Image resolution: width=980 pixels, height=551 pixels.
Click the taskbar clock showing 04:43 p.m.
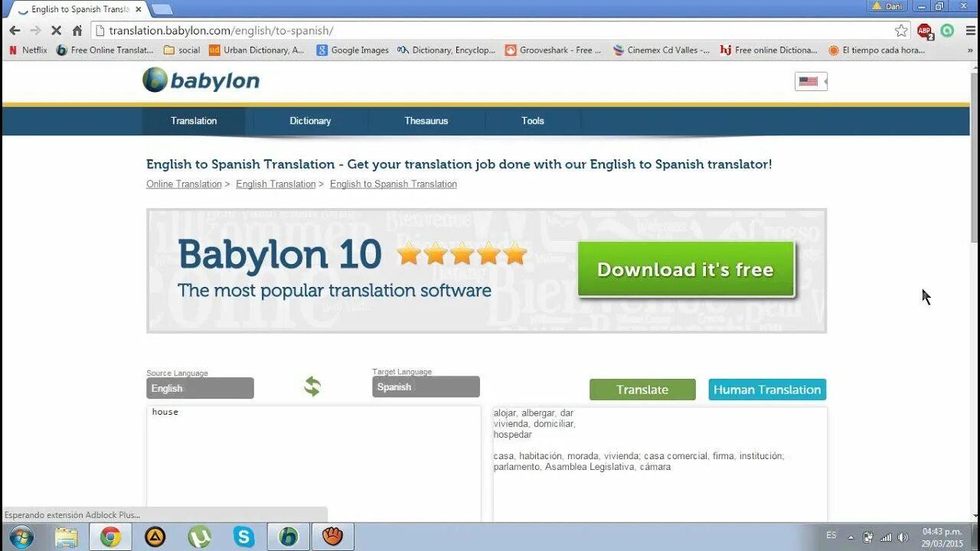(x=942, y=537)
